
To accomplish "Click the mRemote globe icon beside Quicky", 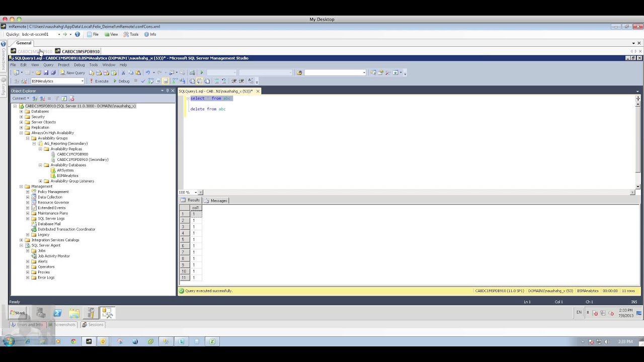I will click(x=77, y=34).
